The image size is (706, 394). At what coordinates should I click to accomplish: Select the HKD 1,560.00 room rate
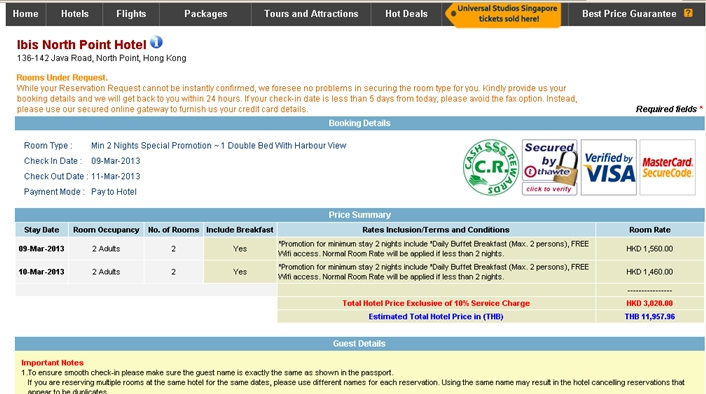[x=650, y=249]
